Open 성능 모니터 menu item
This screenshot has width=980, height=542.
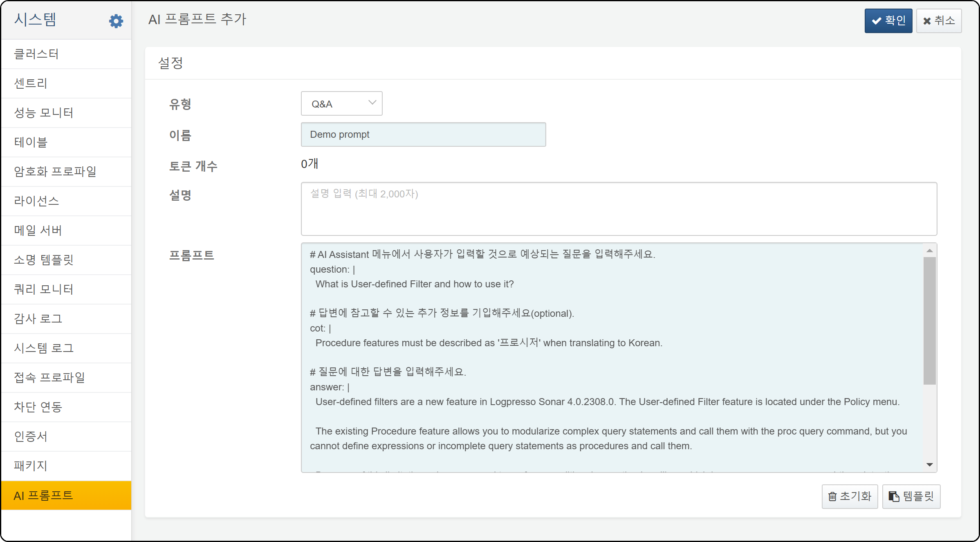[66, 113]
